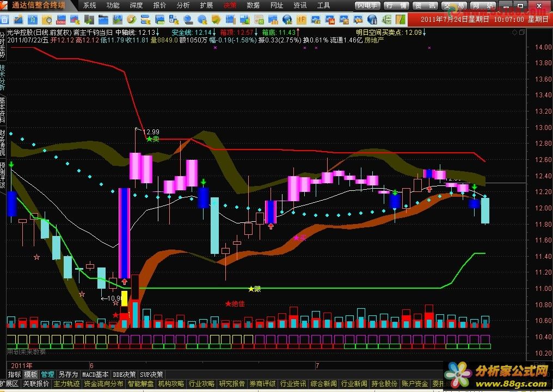The width and height of the screenshot is (553, 392).
Task: Click the 行情 button at top right
Action: tap(396, 5)
